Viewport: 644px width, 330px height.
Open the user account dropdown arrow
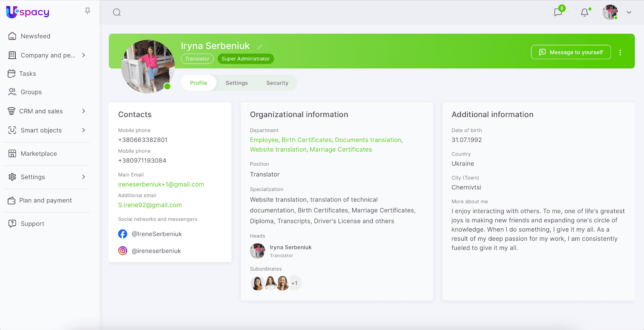[629, 12]
